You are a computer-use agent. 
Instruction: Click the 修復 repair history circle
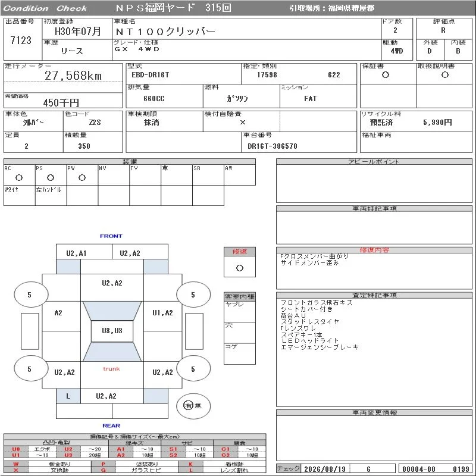pyautogui.click(x=240, y=268)
